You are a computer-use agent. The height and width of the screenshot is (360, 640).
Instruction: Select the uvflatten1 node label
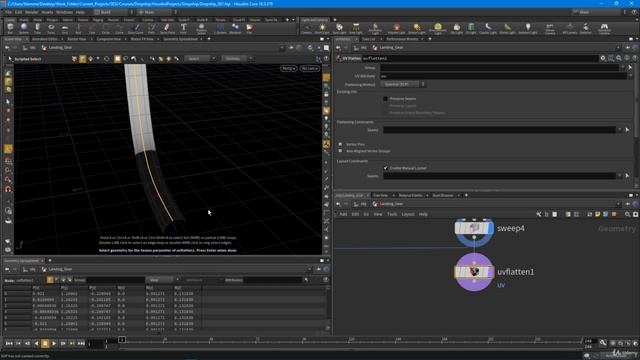click(516, 272)
